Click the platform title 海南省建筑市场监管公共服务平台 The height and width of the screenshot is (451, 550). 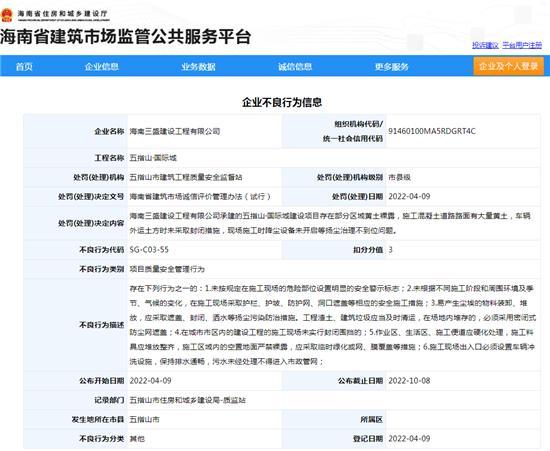click(x=126, y=37)
